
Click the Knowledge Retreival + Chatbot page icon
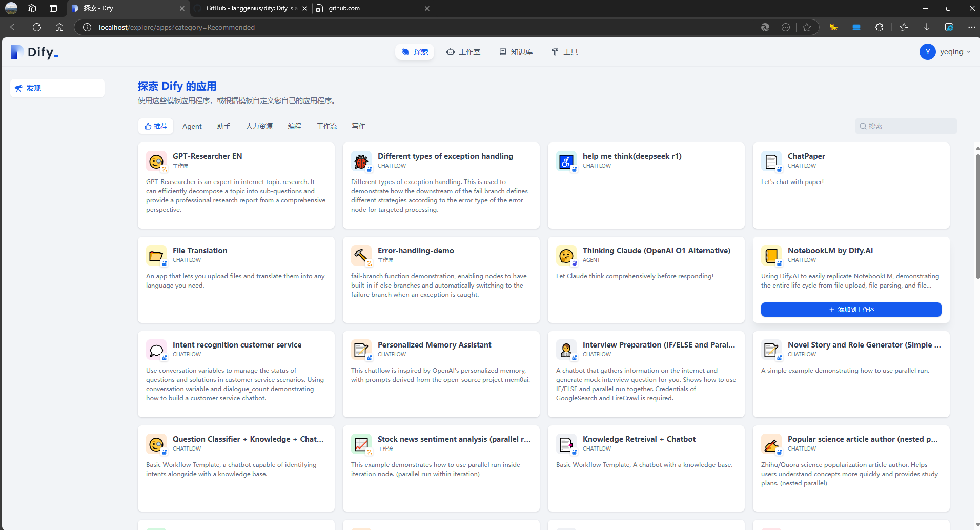[x=566, y=444]
